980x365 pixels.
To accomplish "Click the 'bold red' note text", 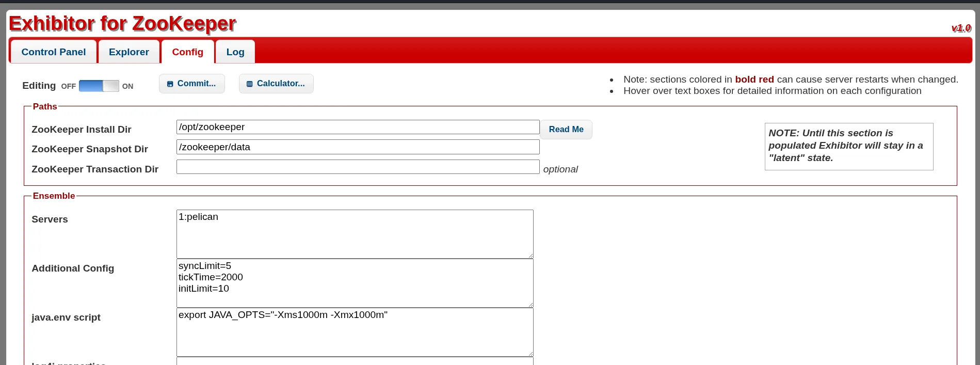I will click(x=754, y=80).
